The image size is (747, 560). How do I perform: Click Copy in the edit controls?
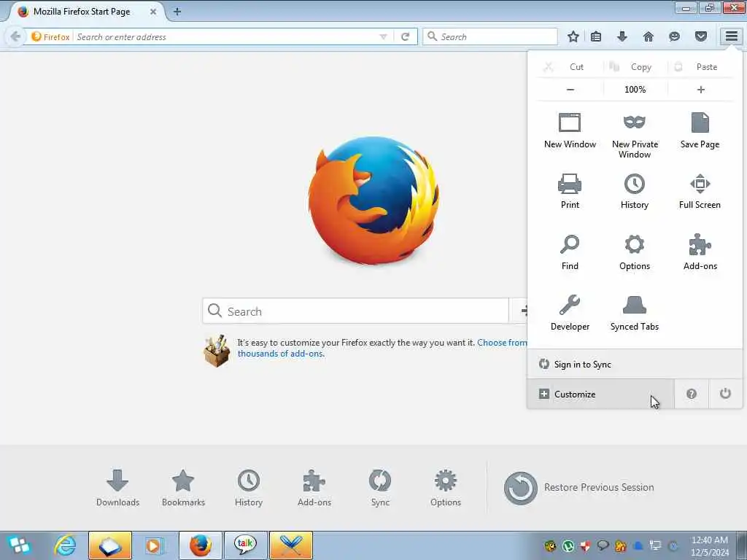click(x=635, y=67)
